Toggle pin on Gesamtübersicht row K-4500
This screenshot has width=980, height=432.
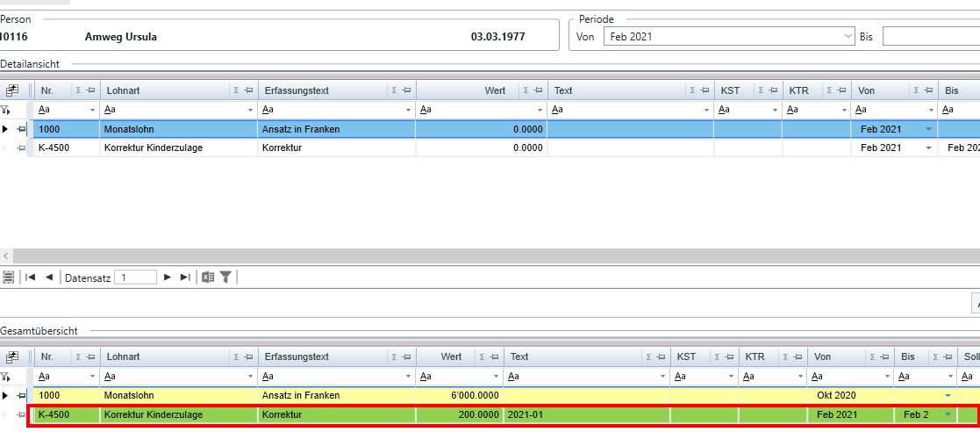coord(21,414)
